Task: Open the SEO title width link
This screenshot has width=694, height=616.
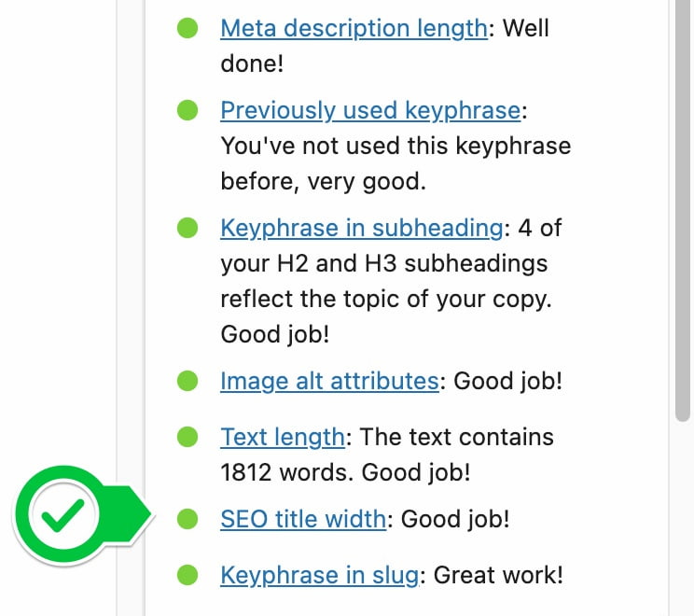Action: click(x=303, y=519)
